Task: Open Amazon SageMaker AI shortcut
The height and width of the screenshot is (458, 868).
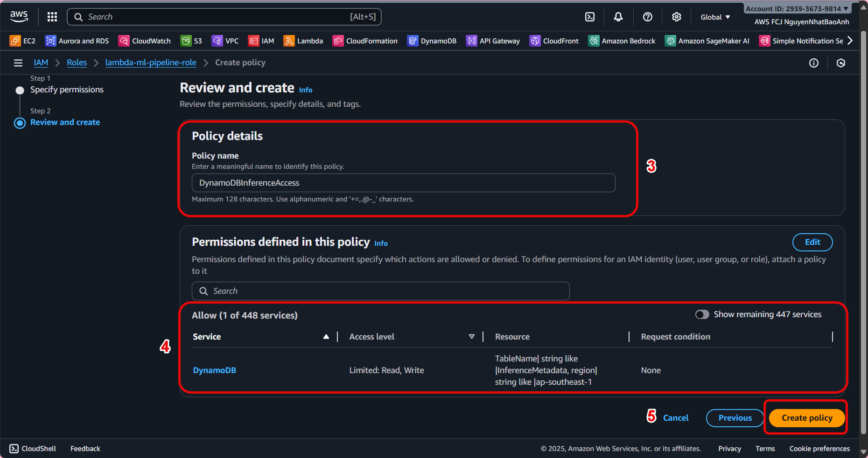Action: [x=707, y=41]
